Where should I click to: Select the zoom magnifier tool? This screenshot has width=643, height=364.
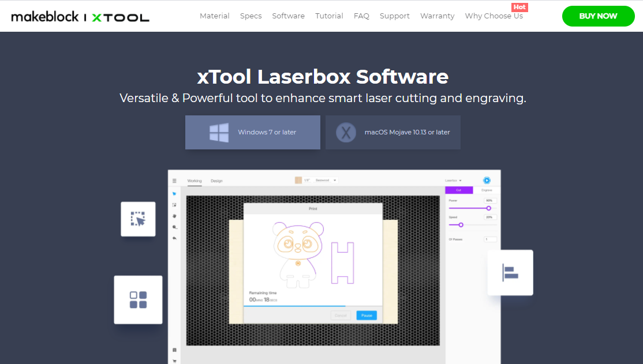(x=174, y=227)
